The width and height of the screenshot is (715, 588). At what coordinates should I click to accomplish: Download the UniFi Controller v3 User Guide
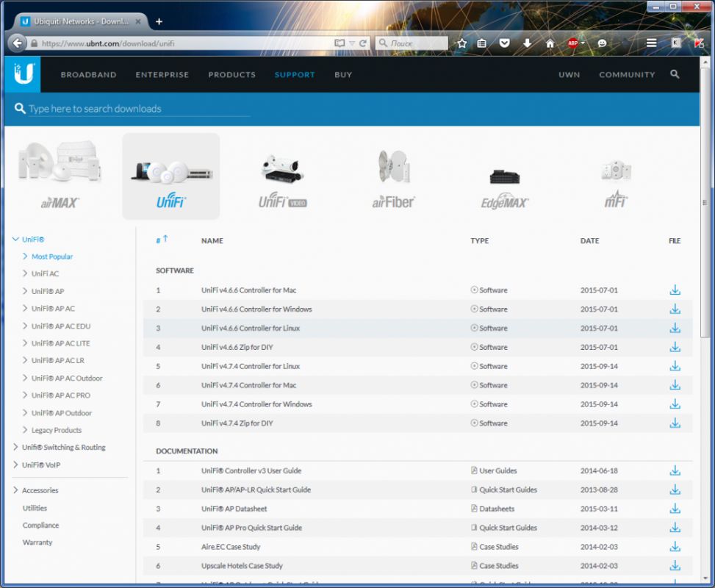[x=675, y=470]
